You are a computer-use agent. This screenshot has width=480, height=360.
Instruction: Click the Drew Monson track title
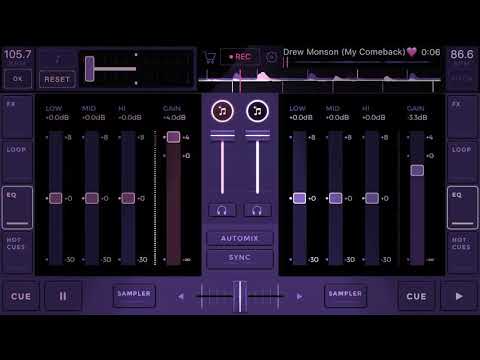click(x=344, y=52)
